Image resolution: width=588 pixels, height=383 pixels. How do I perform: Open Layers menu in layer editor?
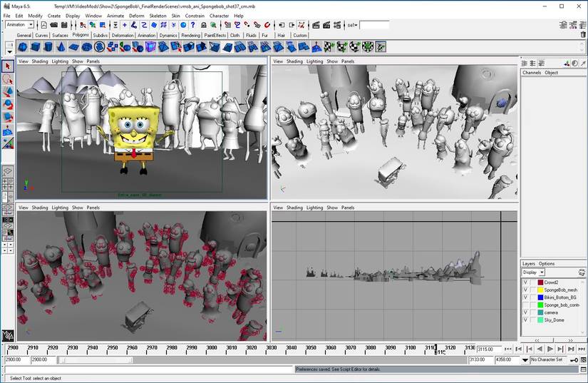point(528,264)
